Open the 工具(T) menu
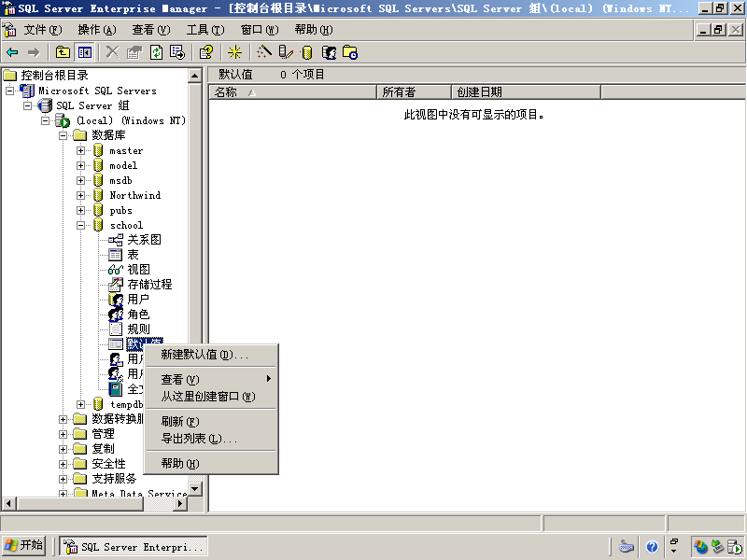 (x=205, y=30)
